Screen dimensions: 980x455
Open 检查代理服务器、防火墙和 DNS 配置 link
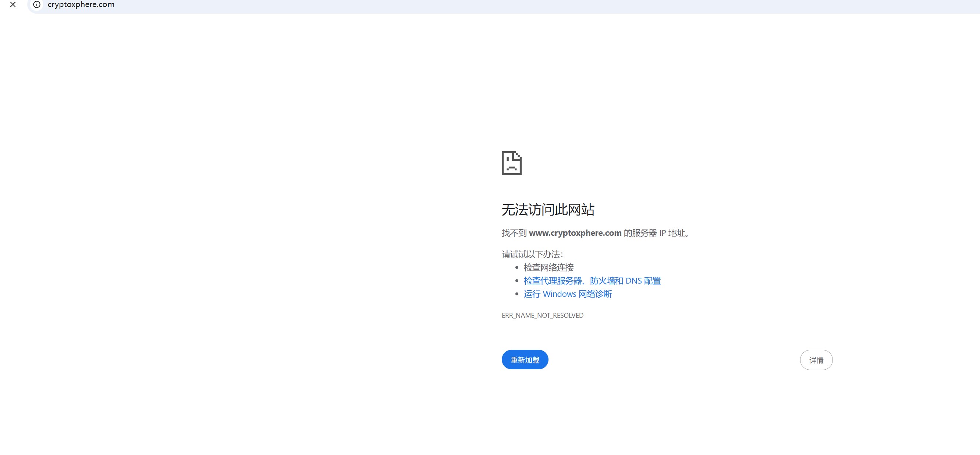(592, 281)
